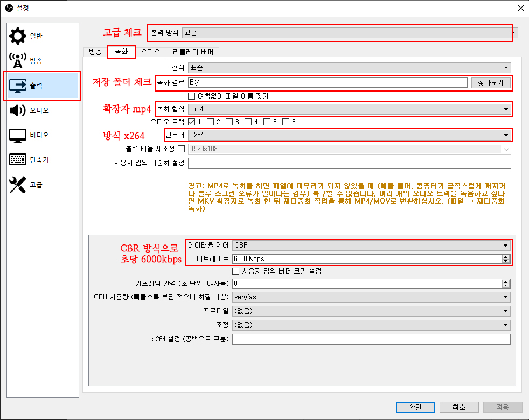Image resolution: width=529 pixels, height=420 pixels.
Task: Open the 일반 (General) gear icon
Action: pyautogui.click(x=18, y=36)
